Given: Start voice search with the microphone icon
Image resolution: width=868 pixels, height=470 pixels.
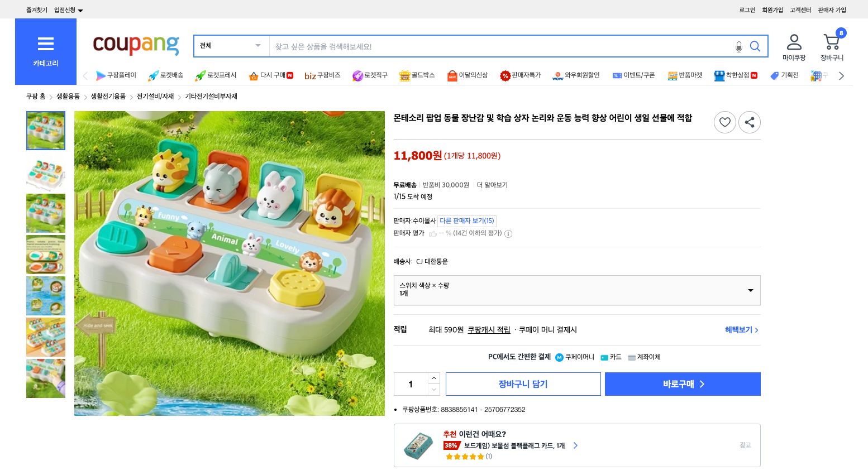Looking at the screenshot, I should click(738, 46).
